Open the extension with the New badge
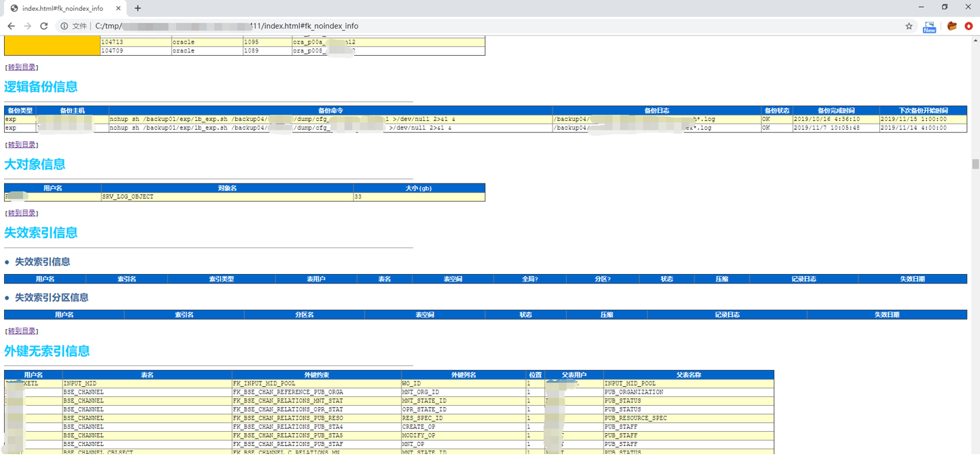Viewport: 980px width, 463px height. click(x=930, y=27)
